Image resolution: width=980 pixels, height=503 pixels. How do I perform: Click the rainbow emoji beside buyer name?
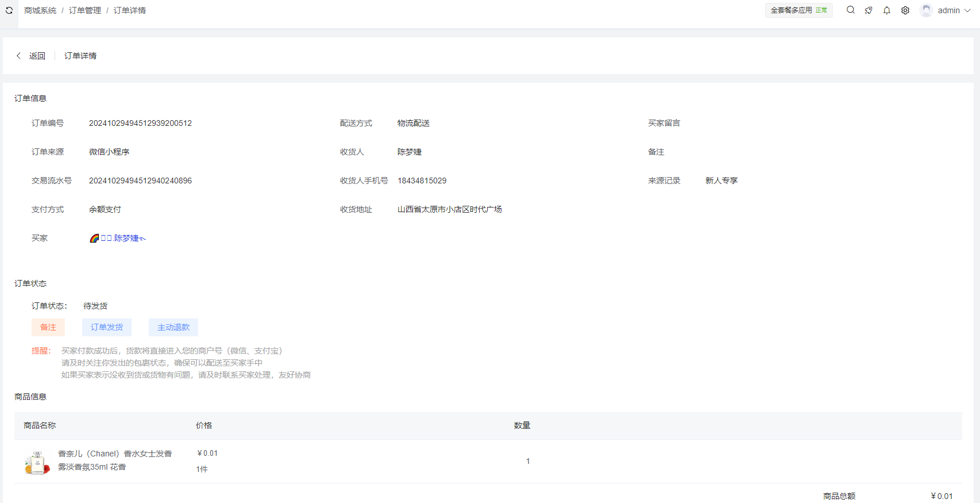pos(94,238)
